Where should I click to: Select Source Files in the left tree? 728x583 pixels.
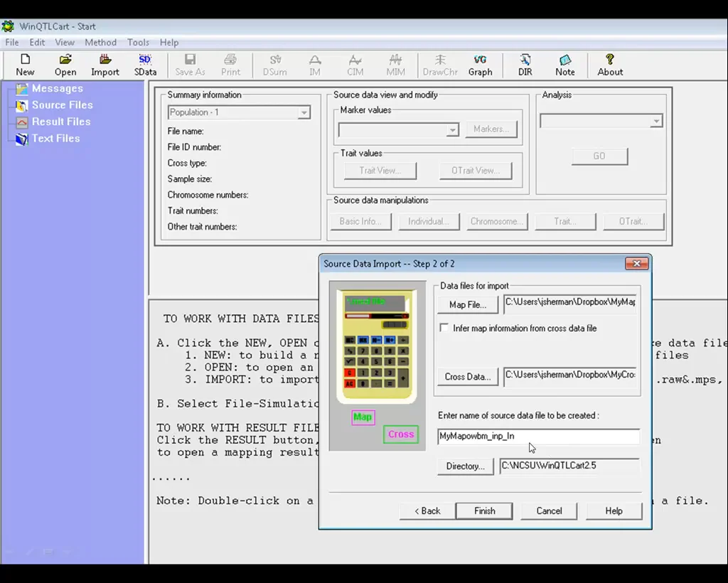(x=63, y=105)
